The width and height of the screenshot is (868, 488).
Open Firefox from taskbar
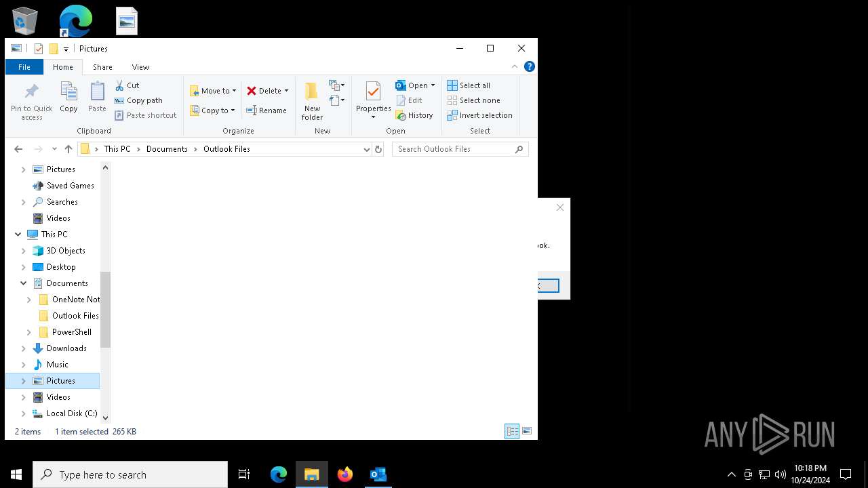click(345, 474)
